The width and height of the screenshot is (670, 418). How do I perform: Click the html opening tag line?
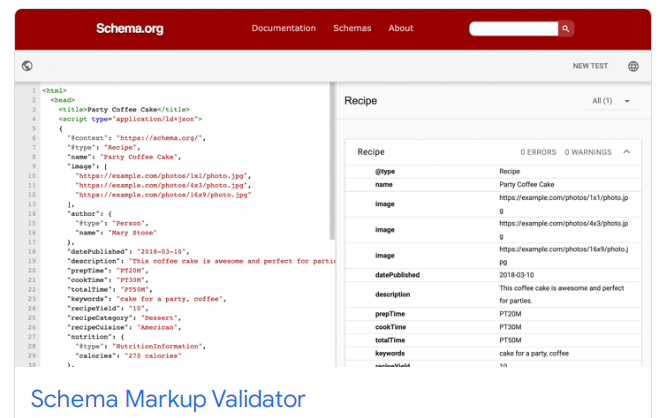pyautogui.click(x=54, y=91)
